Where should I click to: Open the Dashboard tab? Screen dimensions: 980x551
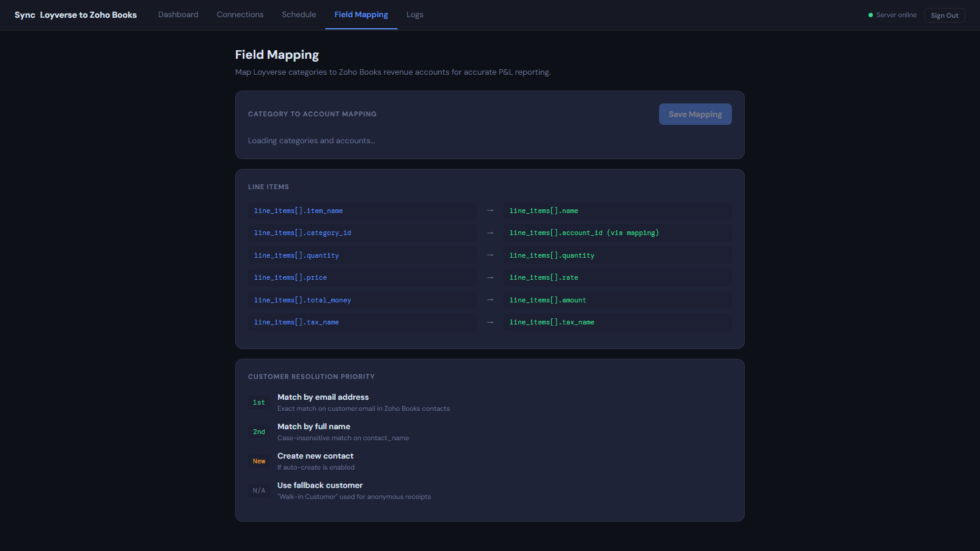pos(178,15)
